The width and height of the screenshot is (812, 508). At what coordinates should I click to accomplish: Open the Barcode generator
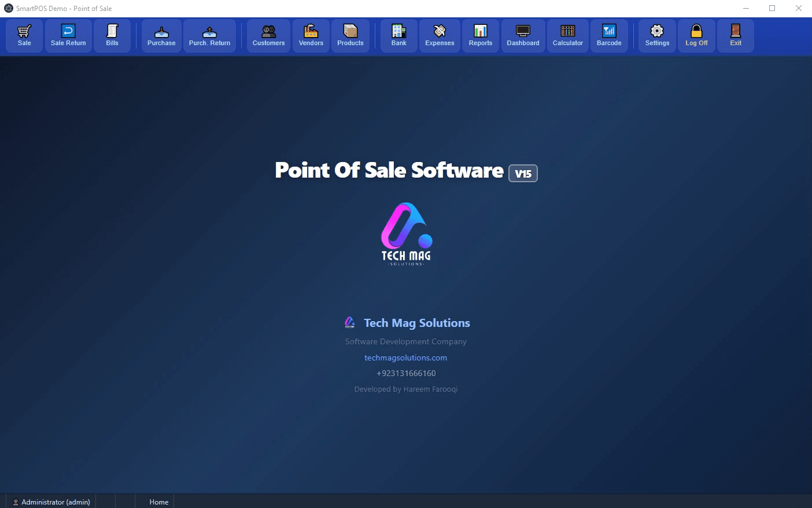click(609, 35)
